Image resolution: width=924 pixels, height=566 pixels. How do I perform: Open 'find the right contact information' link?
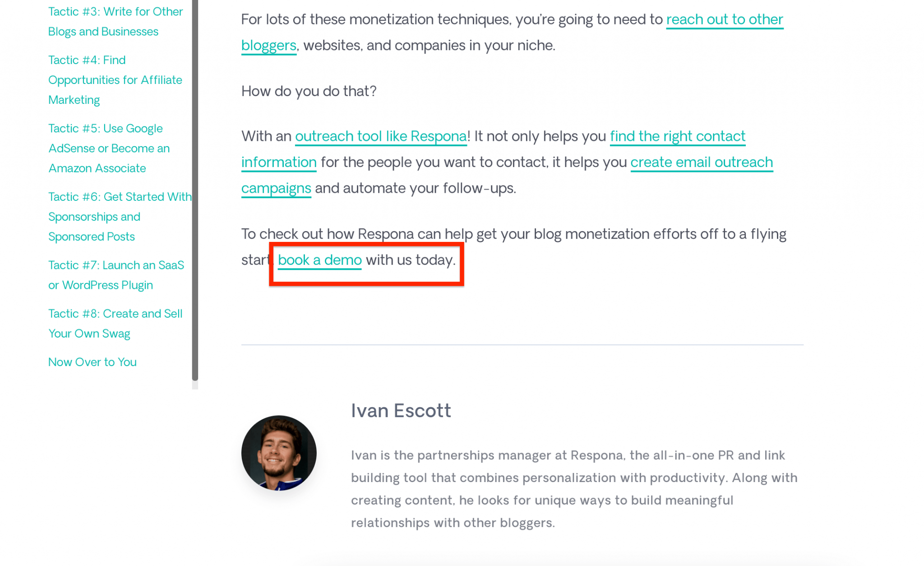pyautogui.click(x=677, y=136)
